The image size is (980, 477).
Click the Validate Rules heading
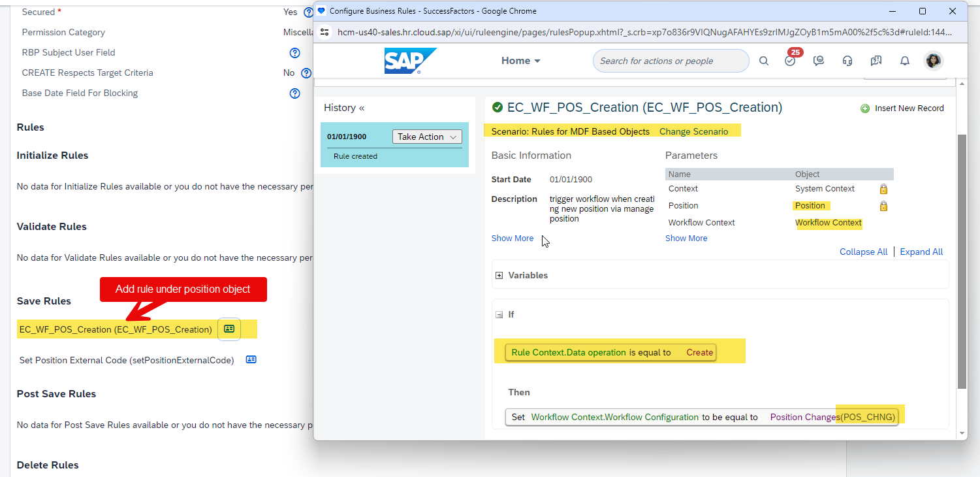pyautogui.click(x=52, y=227)
